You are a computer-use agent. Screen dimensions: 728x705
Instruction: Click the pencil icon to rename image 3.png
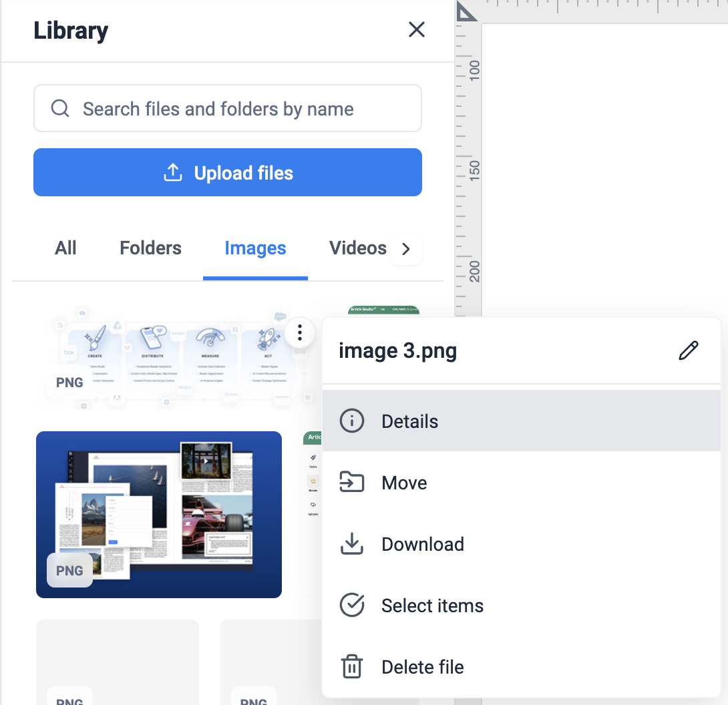tap(688, 350)
